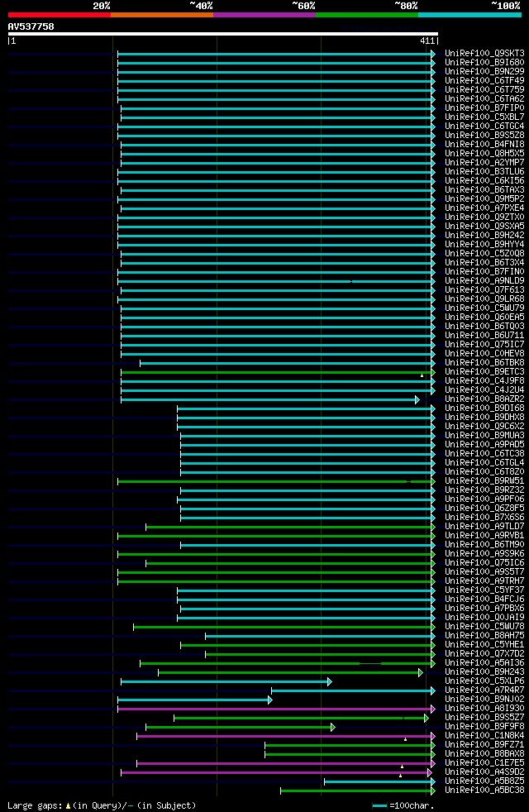The image size is (529, 812).
Task: Click the purple alignment bar for UniRef100_A4S9D2
Action: pos(274,772)
